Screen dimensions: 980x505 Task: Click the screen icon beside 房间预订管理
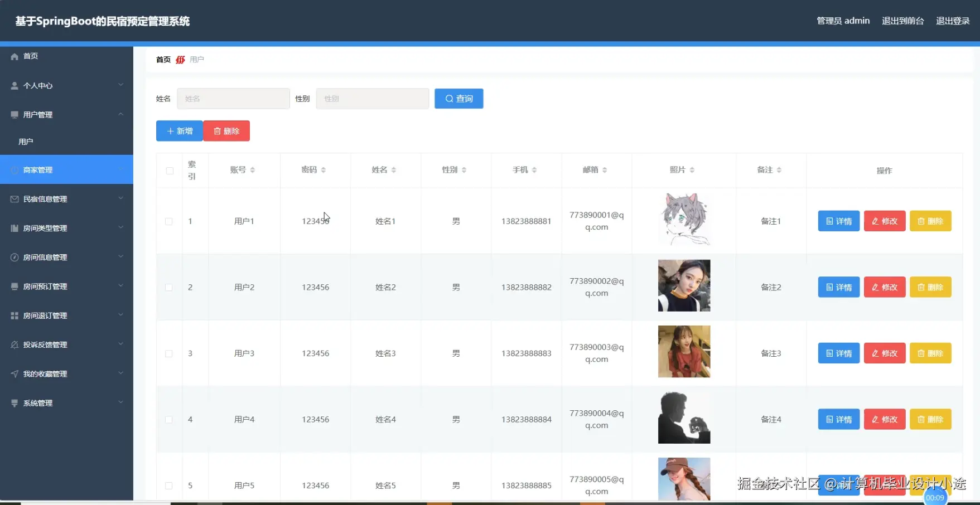[15, 287]
